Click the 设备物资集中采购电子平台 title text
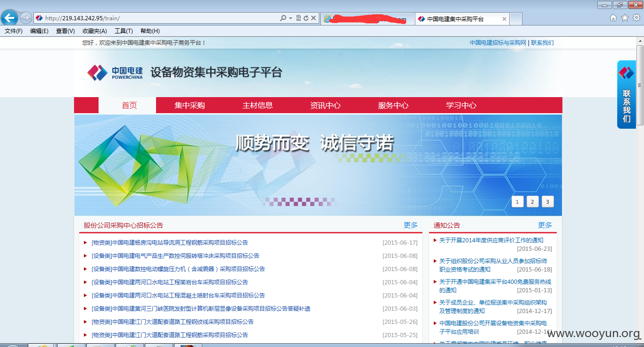 click(x=216, y=73)
